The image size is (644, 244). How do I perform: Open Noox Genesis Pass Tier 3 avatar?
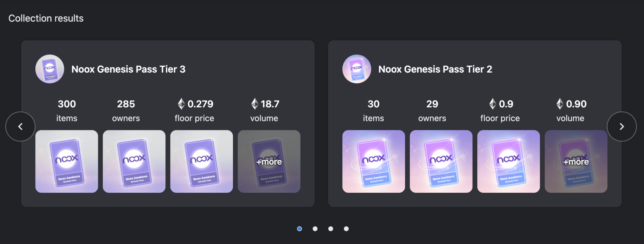50,69
